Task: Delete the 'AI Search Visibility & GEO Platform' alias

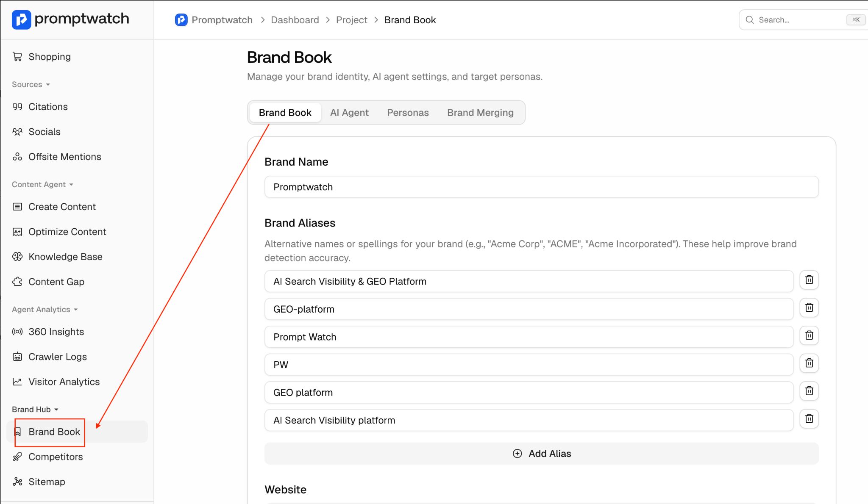Action: [x=809, y=280]
